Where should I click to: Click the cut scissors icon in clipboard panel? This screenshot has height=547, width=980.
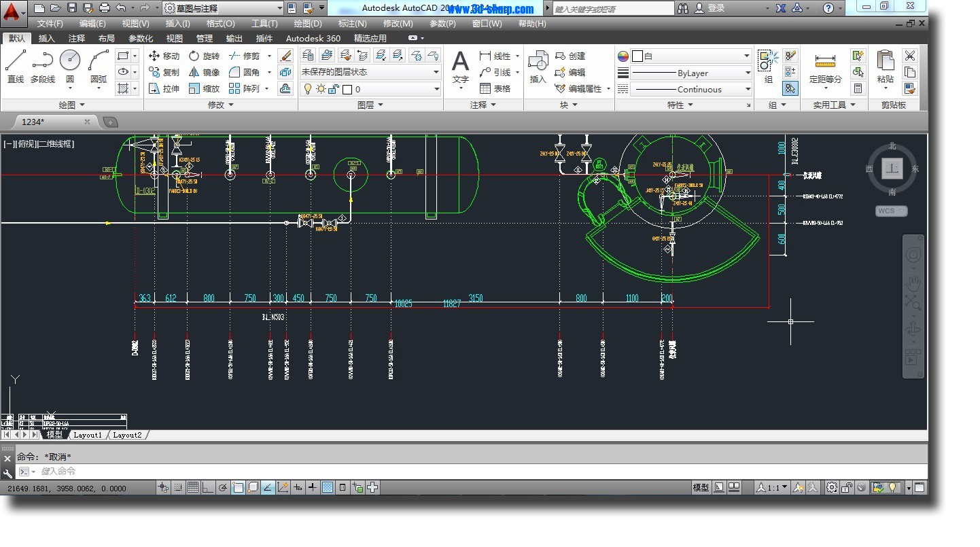pyautogui.click(x=910, y=56)
